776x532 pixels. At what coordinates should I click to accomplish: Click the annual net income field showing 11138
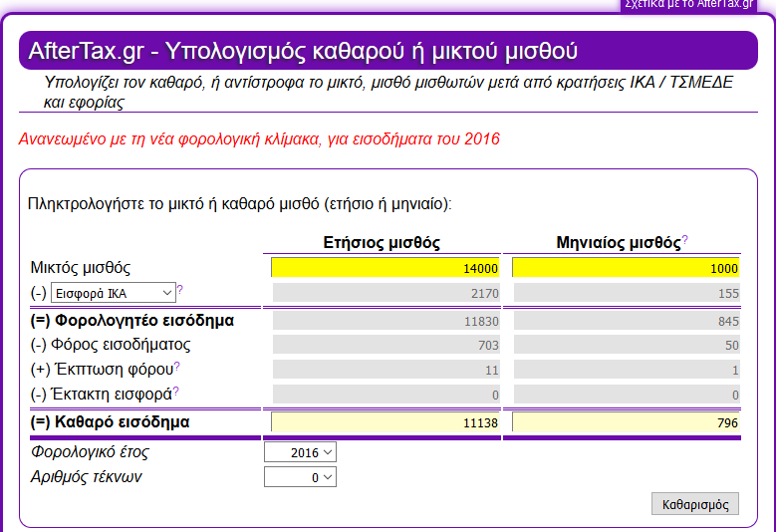[386, 422]
